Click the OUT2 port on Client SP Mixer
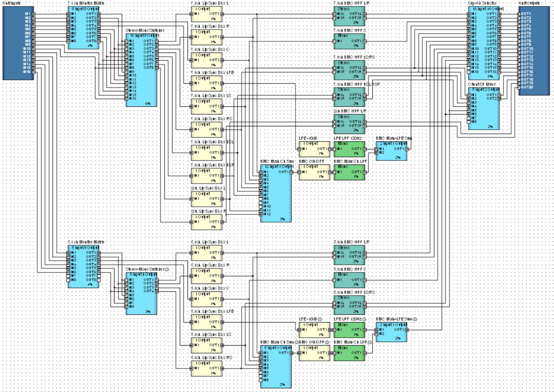554x392 pixels. pos(499,99)
